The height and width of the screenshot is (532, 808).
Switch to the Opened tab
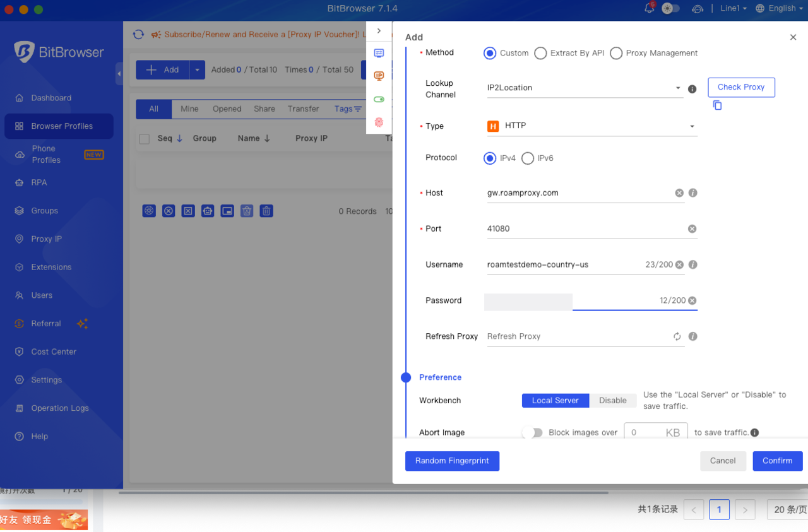[x=227, y=109]
